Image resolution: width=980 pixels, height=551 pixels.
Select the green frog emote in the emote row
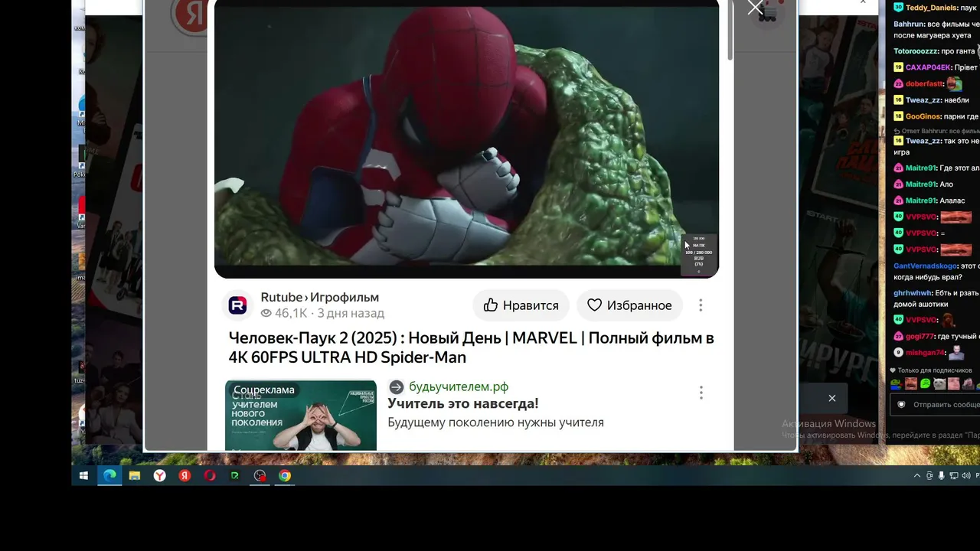pyautogui.click(x=925, y=383)
